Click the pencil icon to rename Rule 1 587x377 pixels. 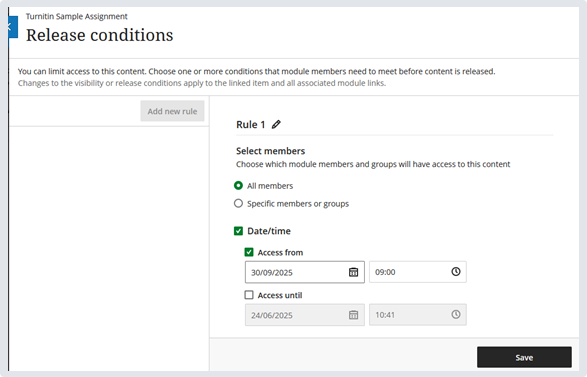click(x=276, y=124)
